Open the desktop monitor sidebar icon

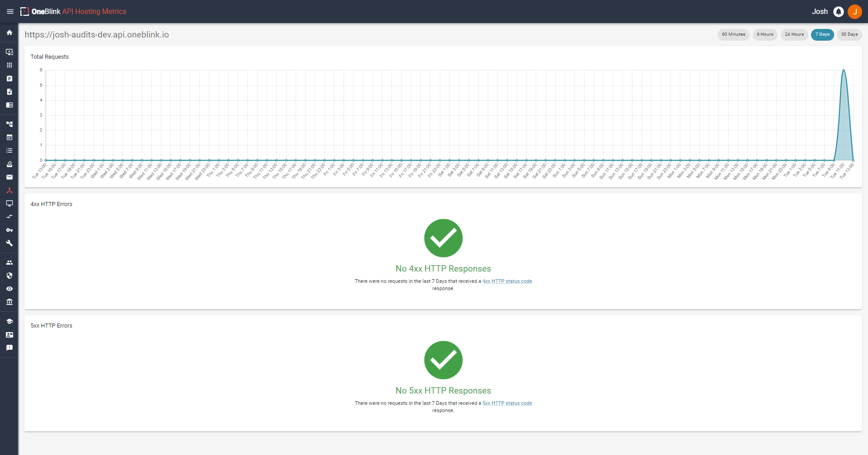[9, 203]
